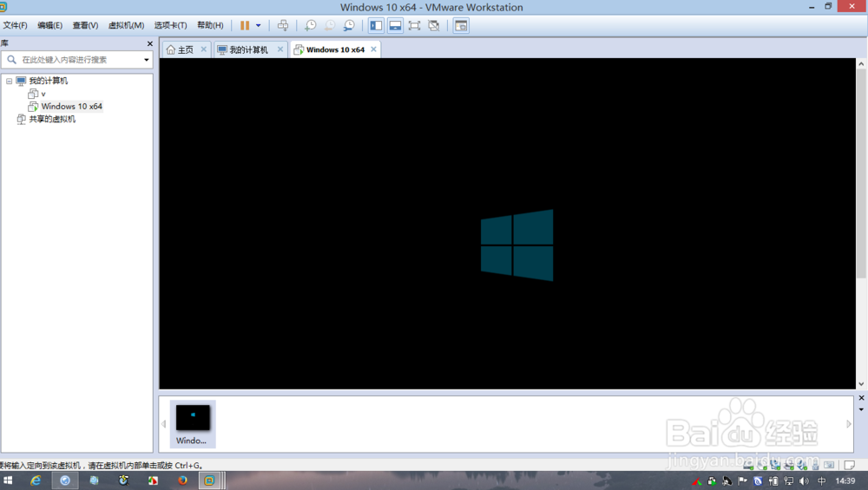Click the network tray icon
The image size is (868, 490).
click(x=789, y=481)
